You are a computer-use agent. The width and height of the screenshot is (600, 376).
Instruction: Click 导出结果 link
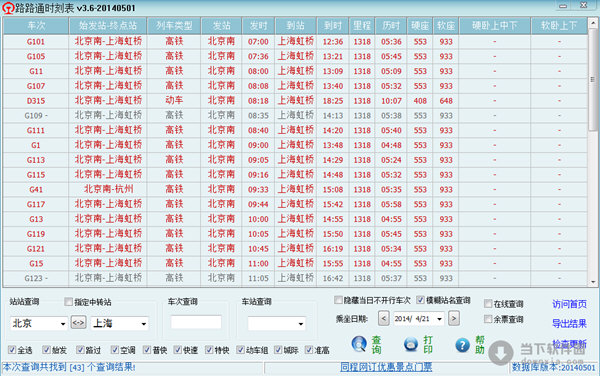569,324
